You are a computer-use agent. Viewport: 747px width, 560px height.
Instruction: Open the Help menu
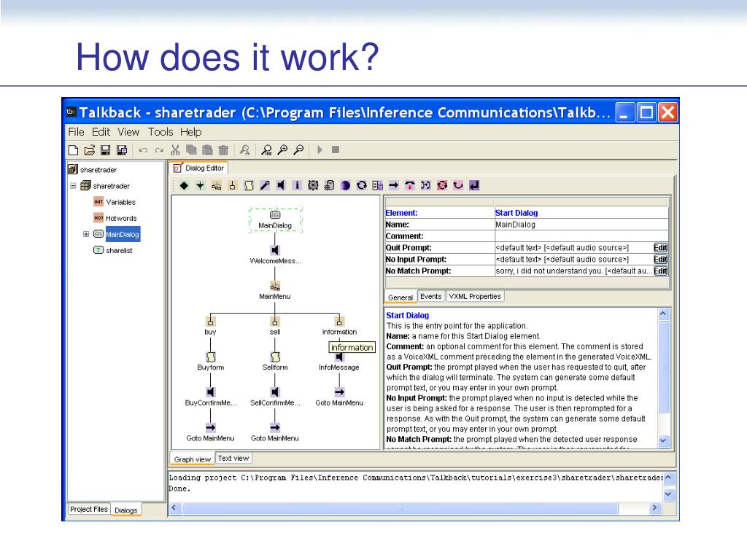(x=191, y=132)
